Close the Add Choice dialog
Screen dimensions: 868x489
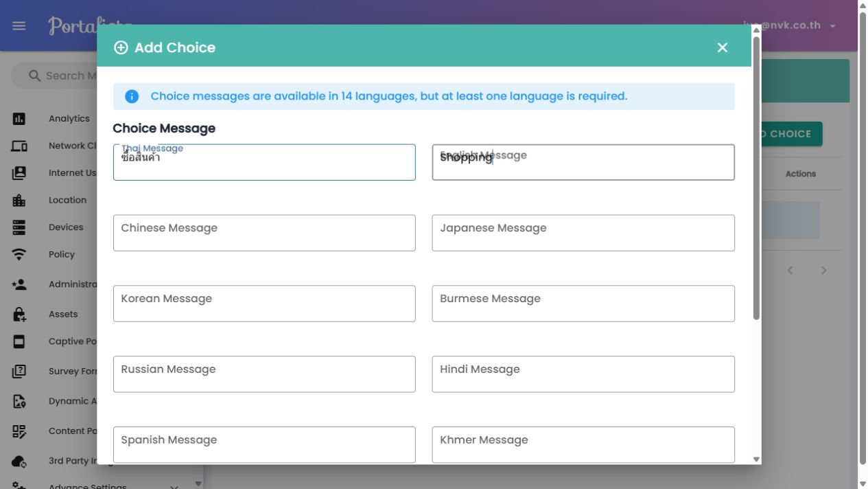pos(722,47)
